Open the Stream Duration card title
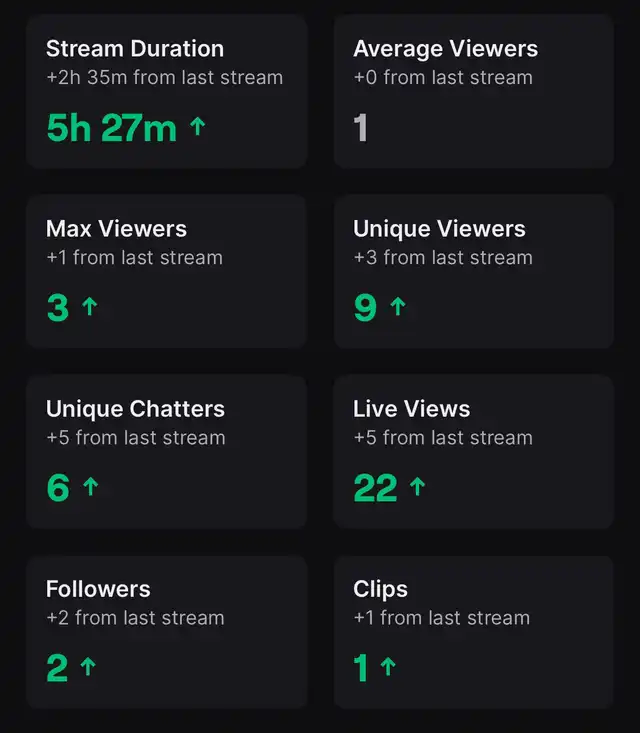 (135, 49)
